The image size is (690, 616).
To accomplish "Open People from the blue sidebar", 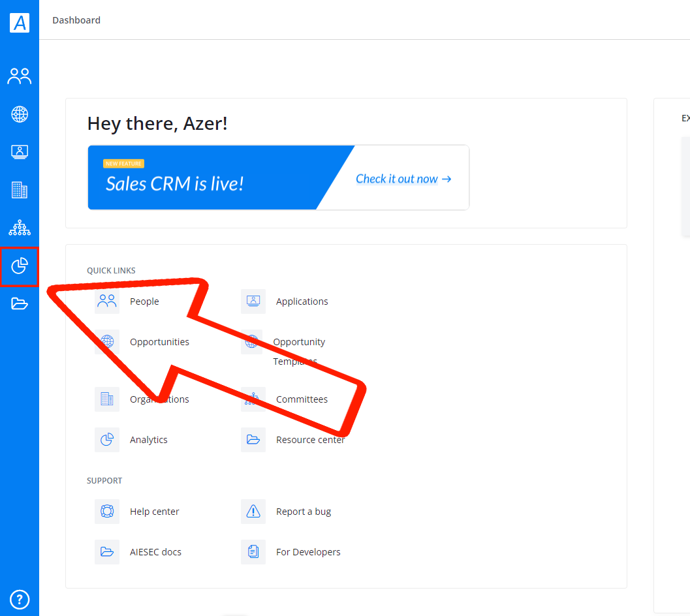I will point(20,76).
